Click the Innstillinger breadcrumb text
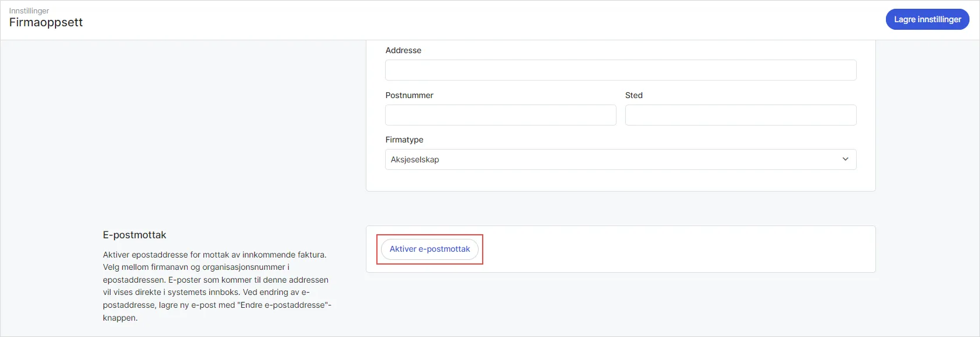 click(29, 11)
